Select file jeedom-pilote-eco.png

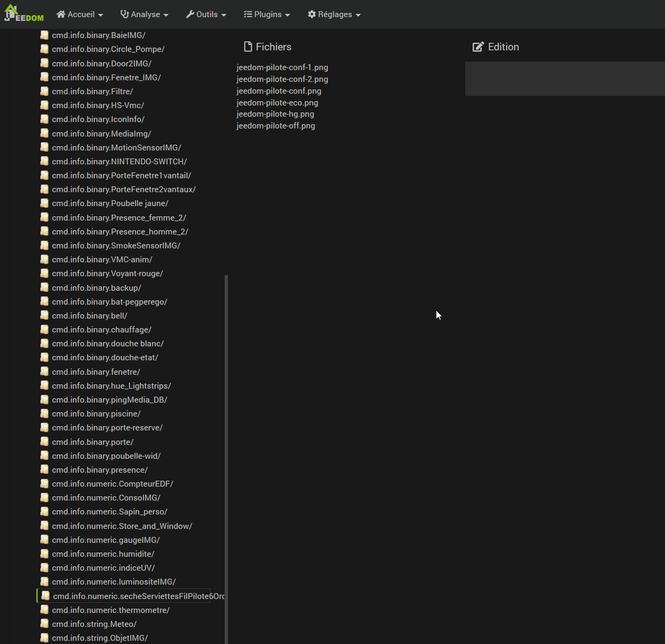tap(277, 103)
